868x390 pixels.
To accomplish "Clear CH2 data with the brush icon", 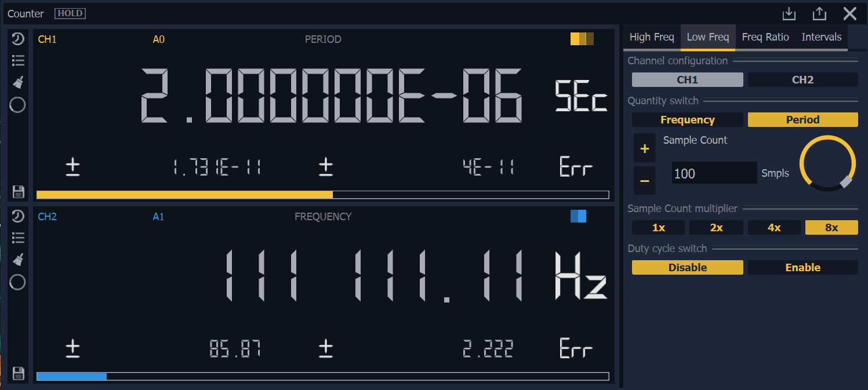I will pos(18,259).
